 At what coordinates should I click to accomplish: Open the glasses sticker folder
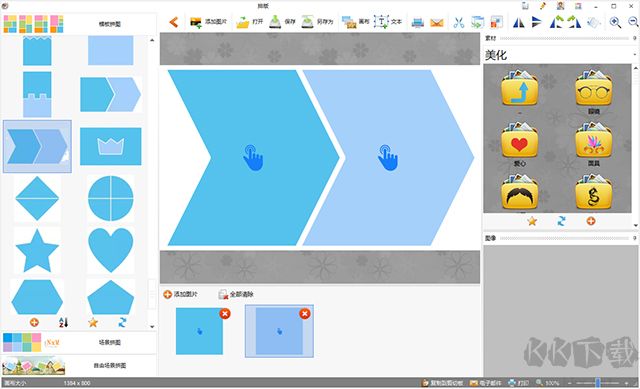pos(593,89)
